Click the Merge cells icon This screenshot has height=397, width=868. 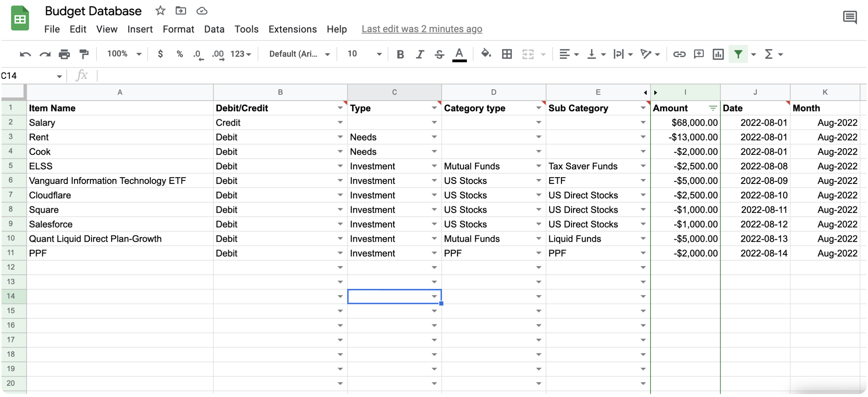click(x=528, y=54)
